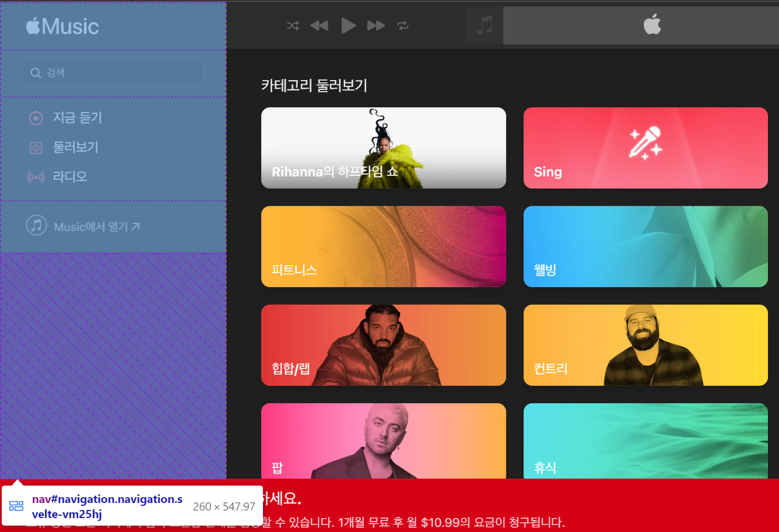The height and width of the screenshot is (532, 779).
Task: Toggle repeat mode
Action: tap(403, 26)
